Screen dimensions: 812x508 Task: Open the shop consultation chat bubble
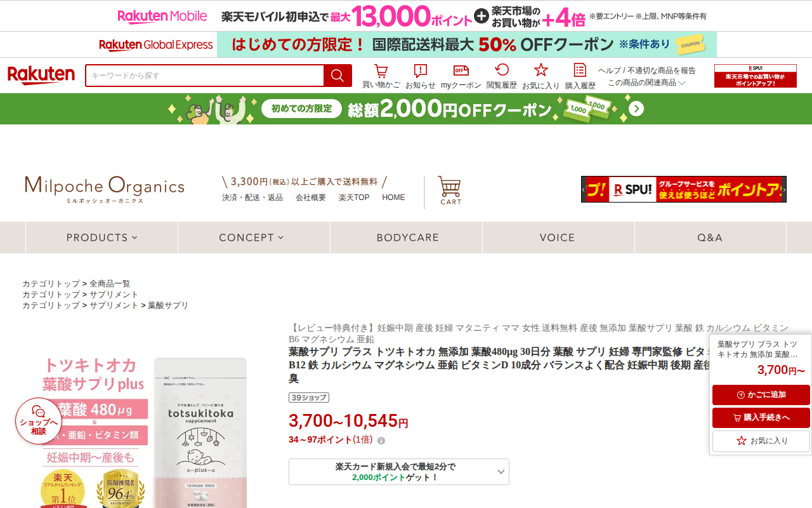[39, 420]
